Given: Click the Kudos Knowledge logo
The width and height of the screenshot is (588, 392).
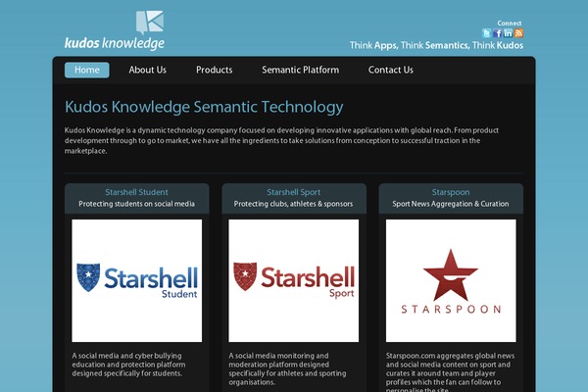Looking at the screenshot, I should 115,30.
